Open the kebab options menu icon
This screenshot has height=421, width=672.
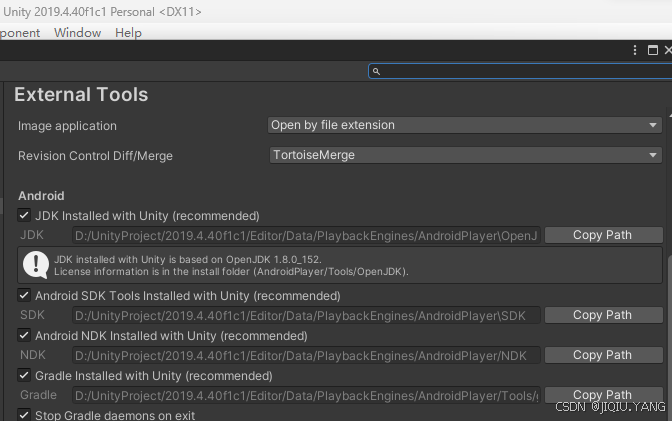click(635, 50)
